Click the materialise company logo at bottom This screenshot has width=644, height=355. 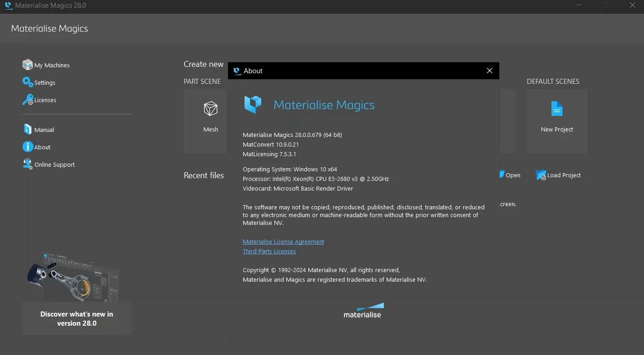[363, 310]
